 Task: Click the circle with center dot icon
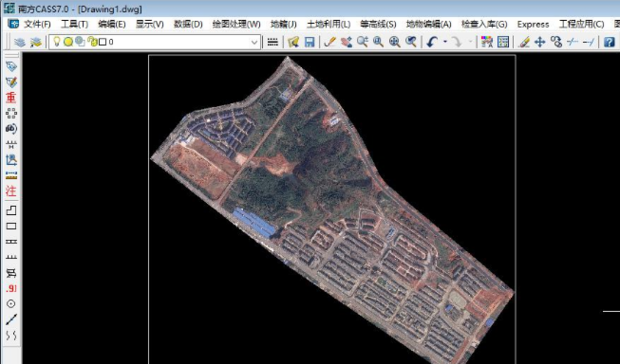click(11, 304)
